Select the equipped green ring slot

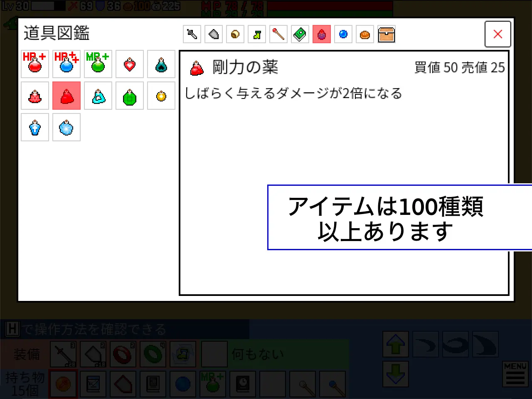pos(153,355)
